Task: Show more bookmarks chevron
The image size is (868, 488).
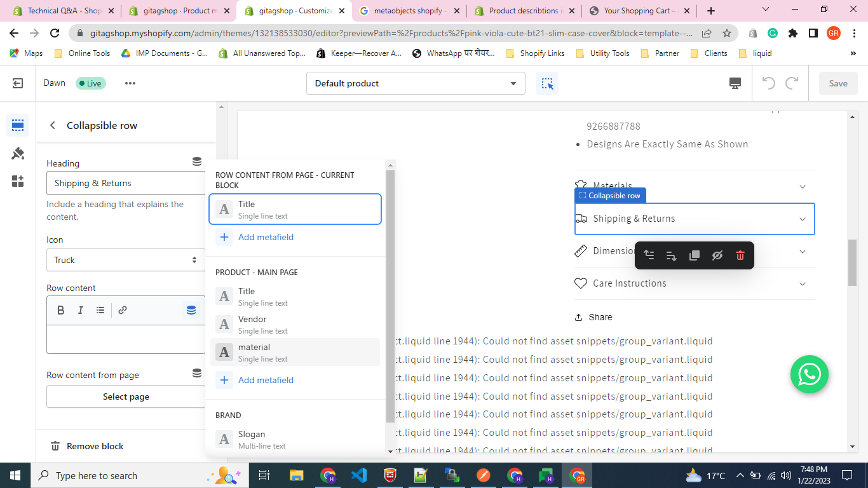Action: (x=853, y=53)
